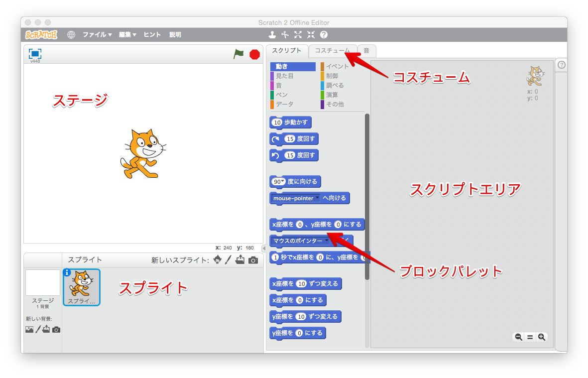Viewport: 588px width, 378px height.
Task: Upload sprite from file
Action: tap(240, 260)
